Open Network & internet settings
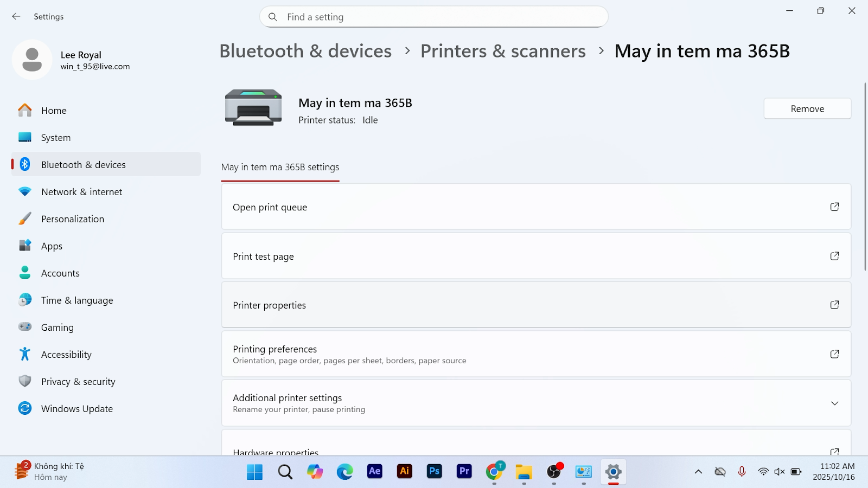Screen dimensions: 868x488 coord(81,192)
